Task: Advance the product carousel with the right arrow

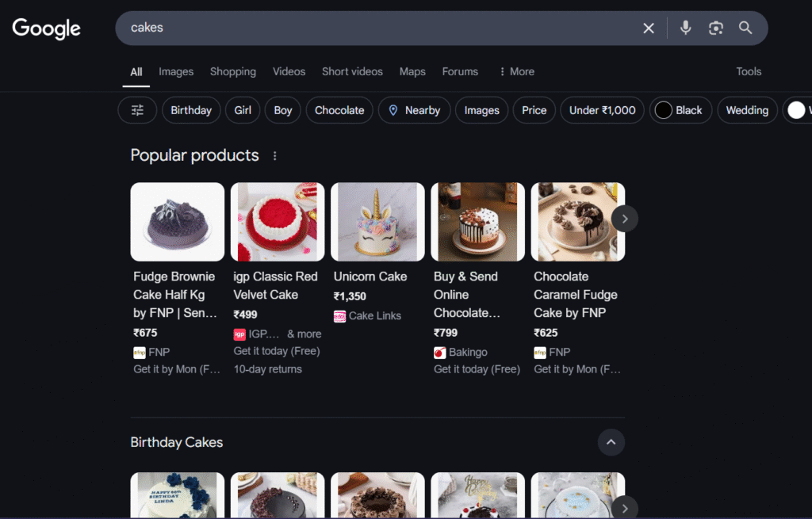Action: 624,218
